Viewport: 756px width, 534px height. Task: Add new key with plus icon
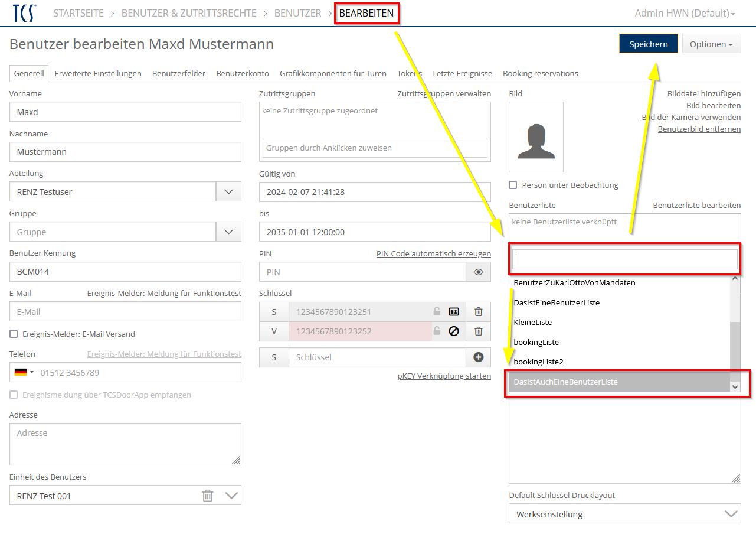(478, 357)
